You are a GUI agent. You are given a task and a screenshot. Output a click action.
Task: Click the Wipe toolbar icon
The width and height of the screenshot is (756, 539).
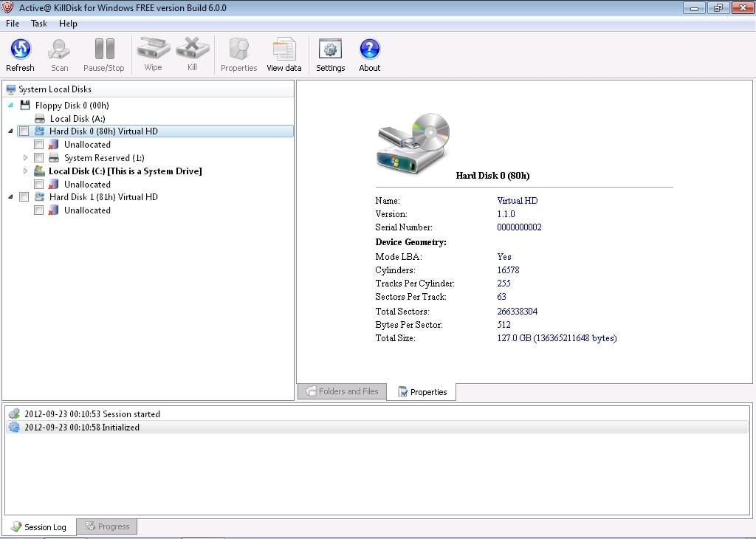154,49
